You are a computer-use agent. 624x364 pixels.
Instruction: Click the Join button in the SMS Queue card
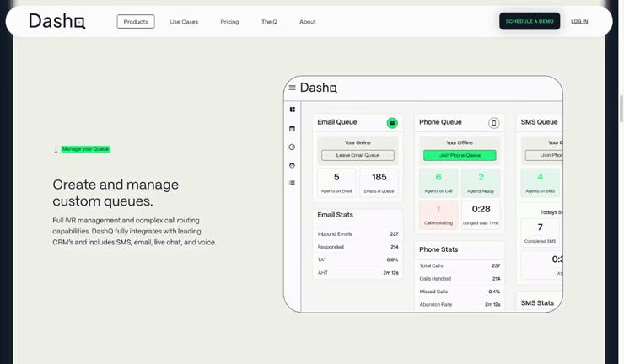click(544, 155)
